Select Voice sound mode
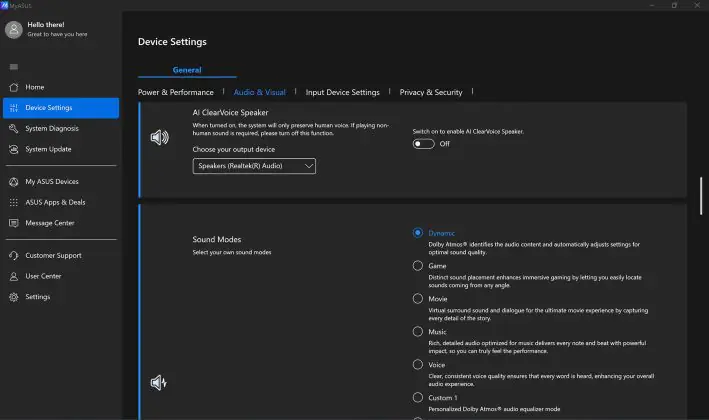Viewport: 709px width, 420px height. coord(418,365)
